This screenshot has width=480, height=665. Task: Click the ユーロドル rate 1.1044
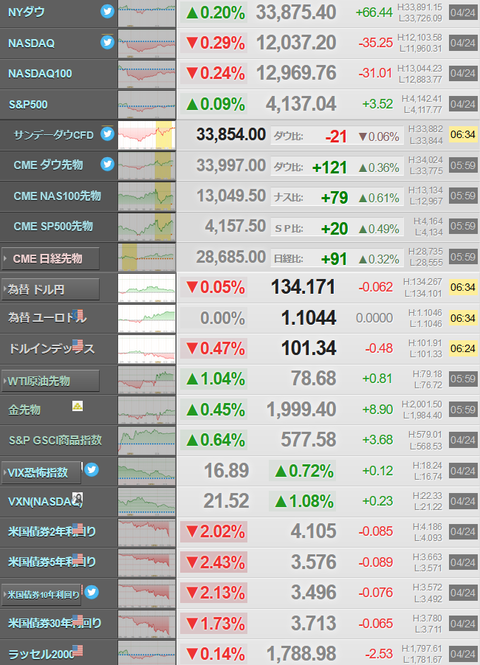(309, 318)
